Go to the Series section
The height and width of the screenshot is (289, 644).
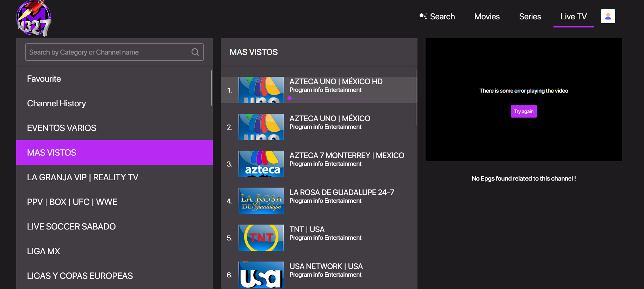(530, 17)
